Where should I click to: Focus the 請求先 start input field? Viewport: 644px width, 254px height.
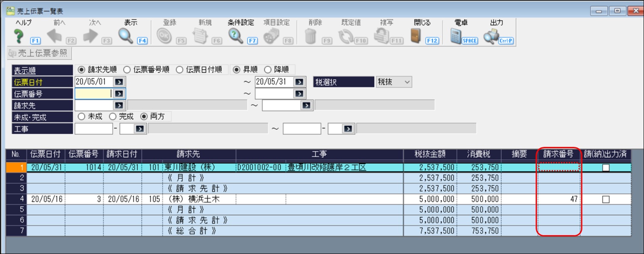point(94,105)
